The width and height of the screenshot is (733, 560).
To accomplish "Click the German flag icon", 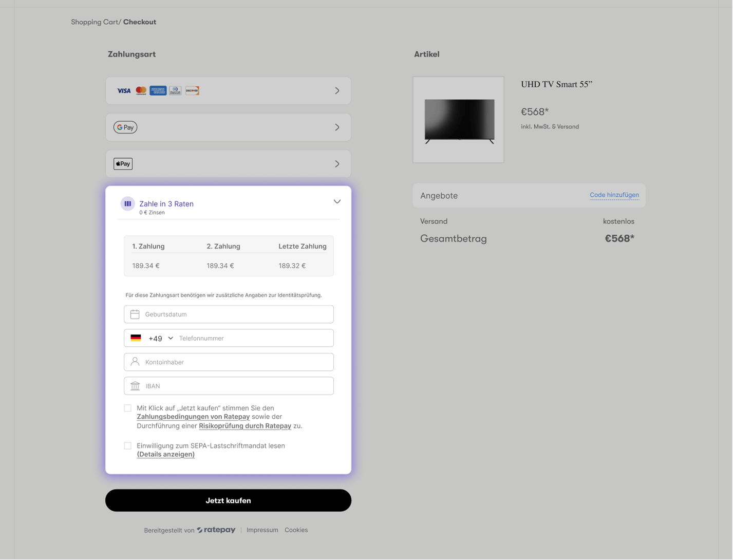I will click(x=136, y=338).
